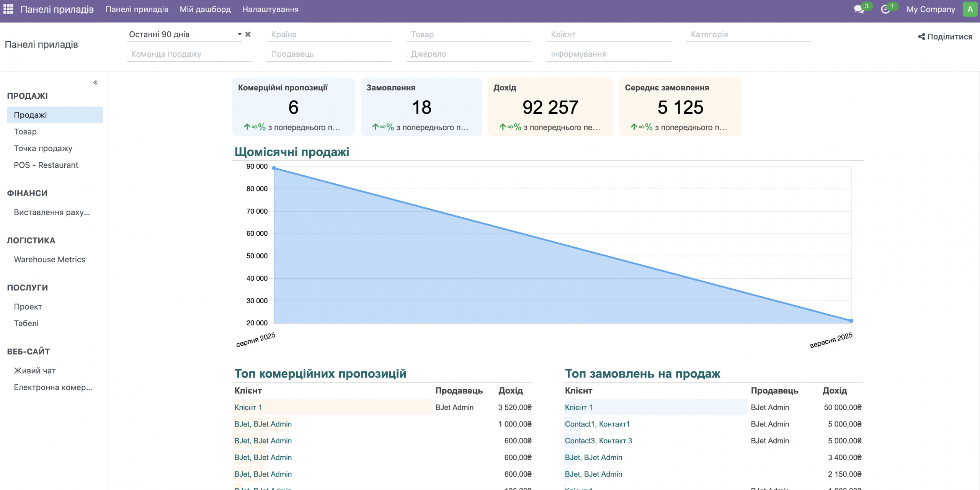Click the August 2025 data point on the chart
This screenshot has width=980, height=490.
tap(274, 168)
